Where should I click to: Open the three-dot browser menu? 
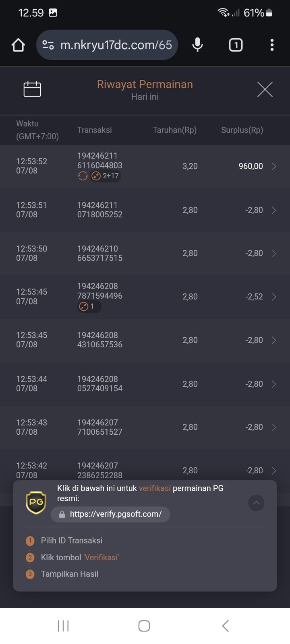tap(272, 45)
